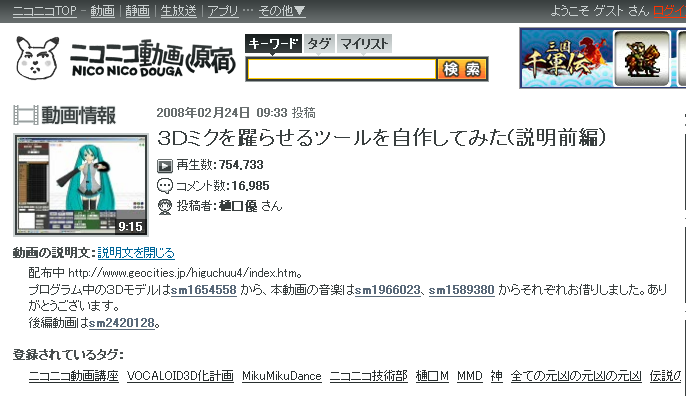Click the MMD tag

point(470,376)
